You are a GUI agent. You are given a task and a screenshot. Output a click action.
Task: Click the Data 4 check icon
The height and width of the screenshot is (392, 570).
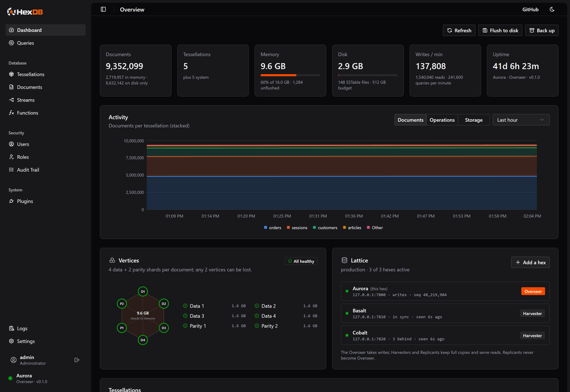pos(257,316)
